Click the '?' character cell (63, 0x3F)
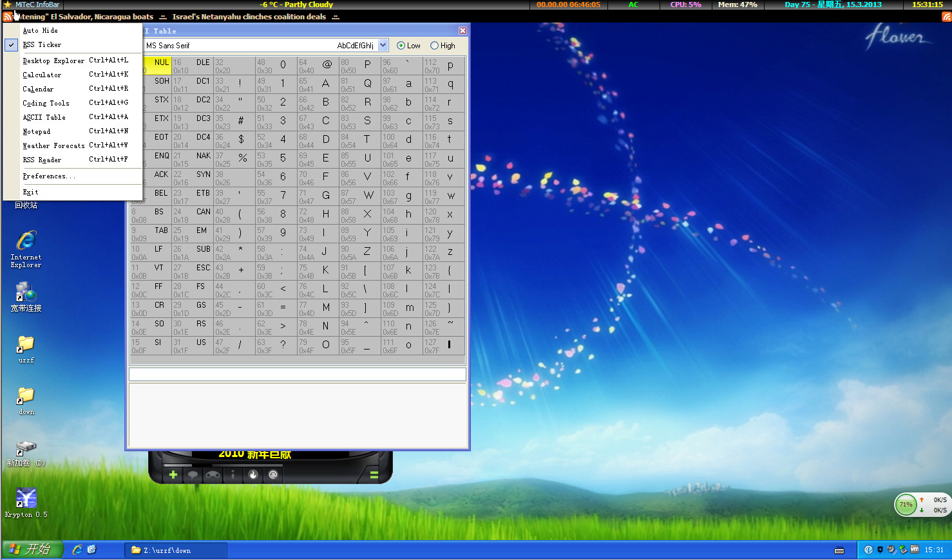The height and width of the screenshot is (560, 952). click(x=276, y=346)
